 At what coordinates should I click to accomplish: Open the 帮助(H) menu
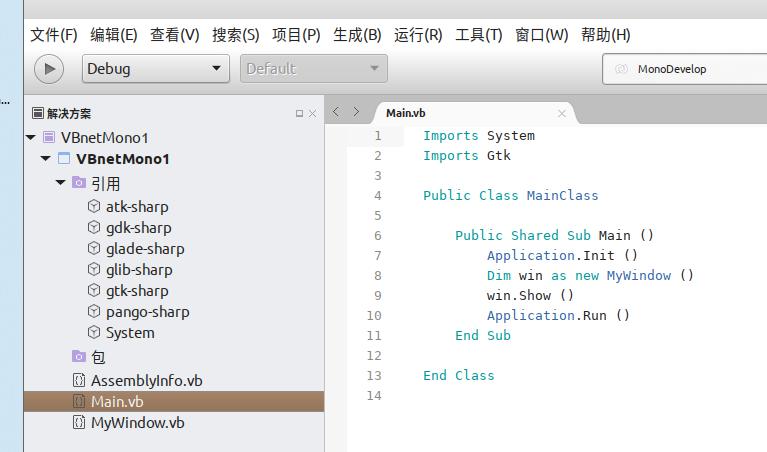point(606,35)
